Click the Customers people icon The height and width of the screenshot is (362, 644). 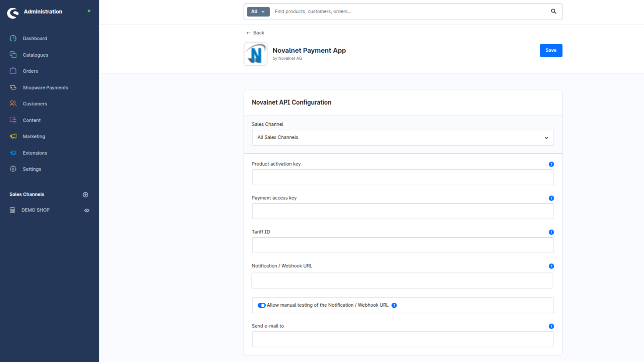tap(13, 104)
